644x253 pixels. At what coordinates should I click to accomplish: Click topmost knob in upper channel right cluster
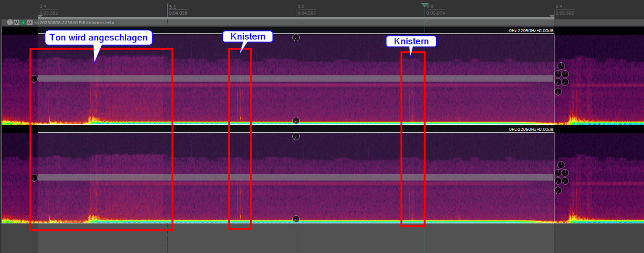pos(561,66)
